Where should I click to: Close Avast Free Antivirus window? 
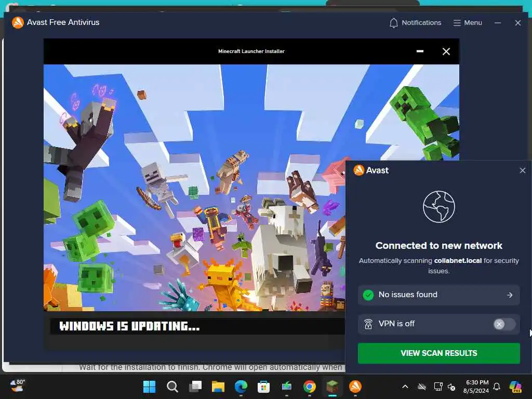[518, 23]
